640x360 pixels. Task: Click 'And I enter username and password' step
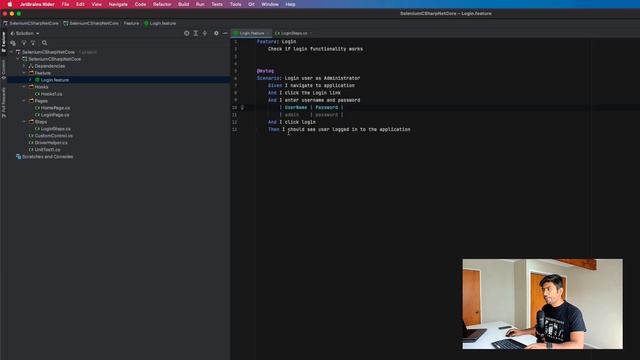pos(314,100)
